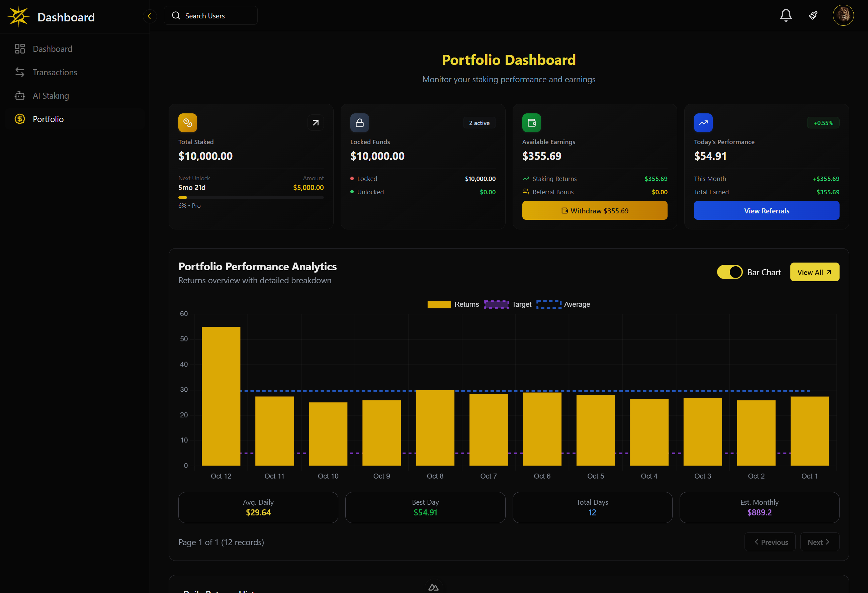Click the paintbrush theme icon
The width and height of the screenshot is (868, 593).
point(813,16)
